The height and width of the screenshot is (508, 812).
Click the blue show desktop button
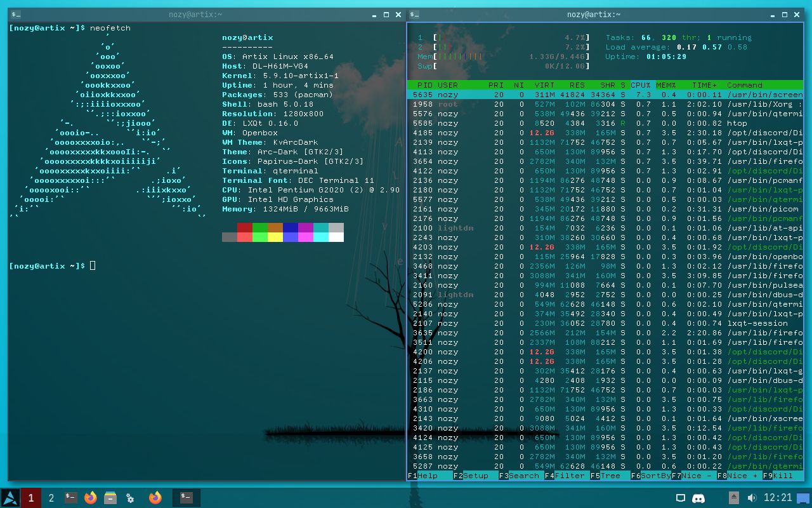pyautogui.click(x=804, y=498)
